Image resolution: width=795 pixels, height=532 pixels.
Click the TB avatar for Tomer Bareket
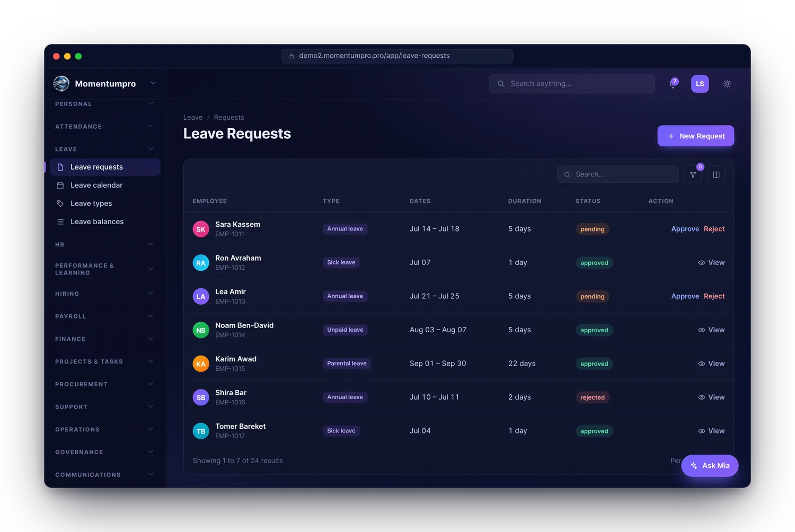[201, 431]
